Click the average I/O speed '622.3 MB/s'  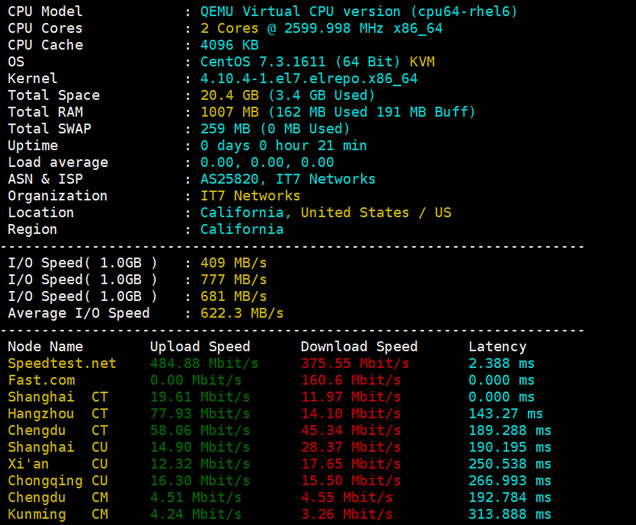pyautogui.click(x=242, y=313)
